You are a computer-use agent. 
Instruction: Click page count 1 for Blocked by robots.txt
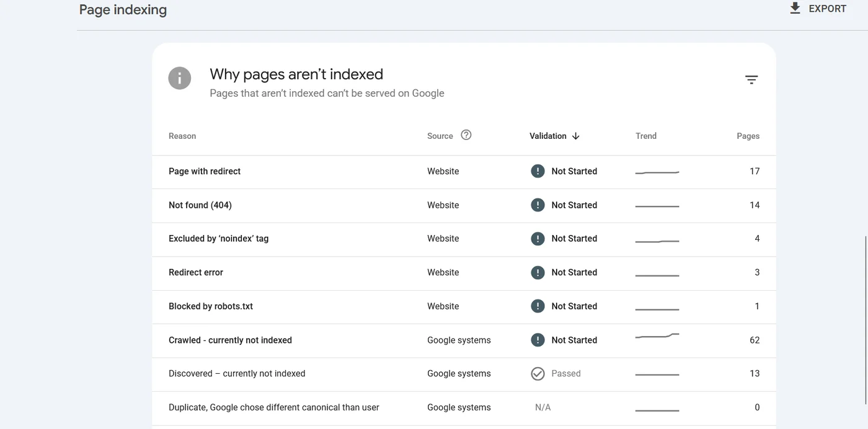757,306
